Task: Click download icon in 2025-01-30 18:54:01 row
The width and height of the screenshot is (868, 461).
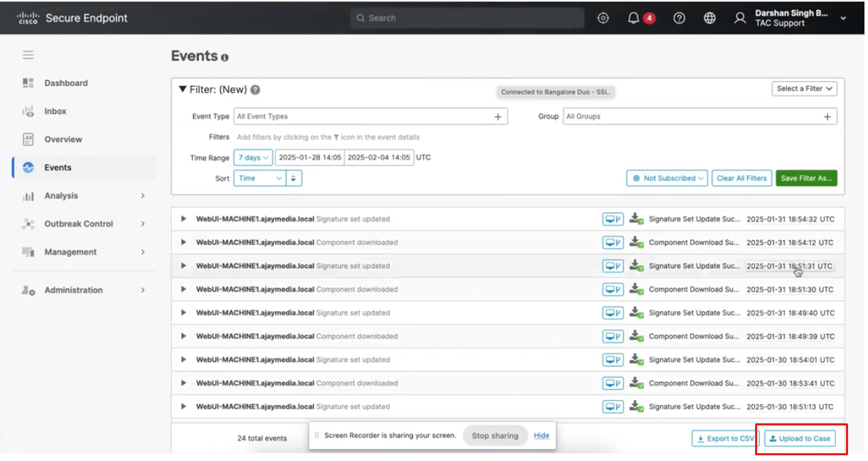Action: (x=636, y=360)
